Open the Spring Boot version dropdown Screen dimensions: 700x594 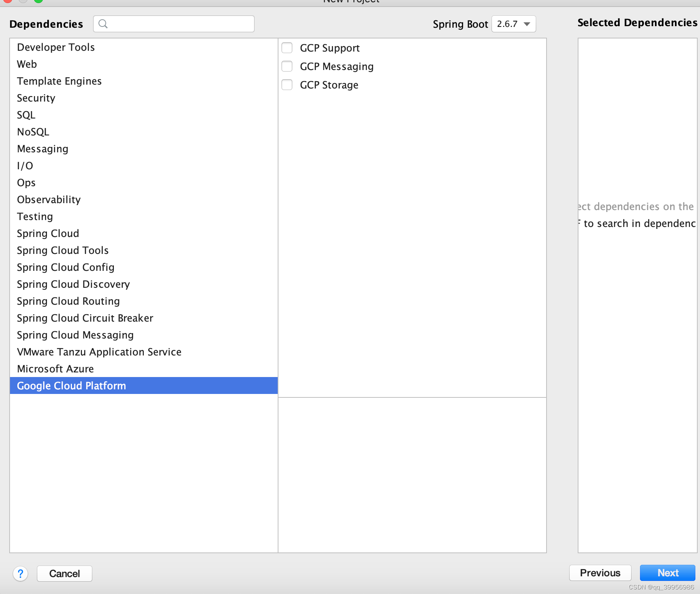(x=513, y=24)
